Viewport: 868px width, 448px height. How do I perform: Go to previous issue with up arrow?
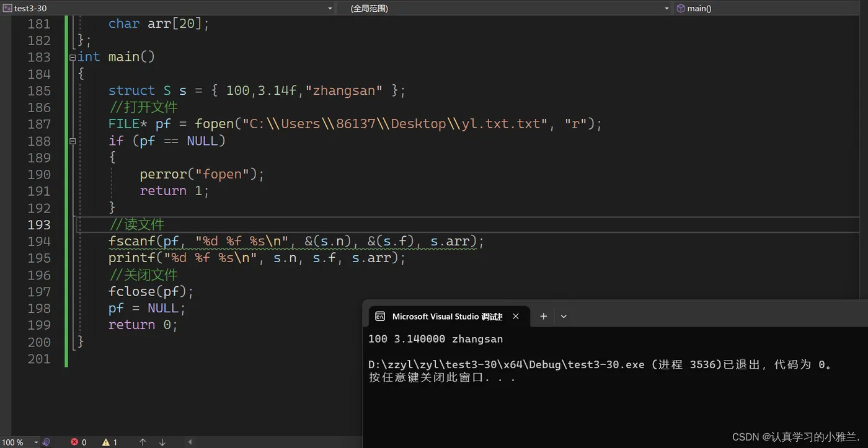(143, 442)
